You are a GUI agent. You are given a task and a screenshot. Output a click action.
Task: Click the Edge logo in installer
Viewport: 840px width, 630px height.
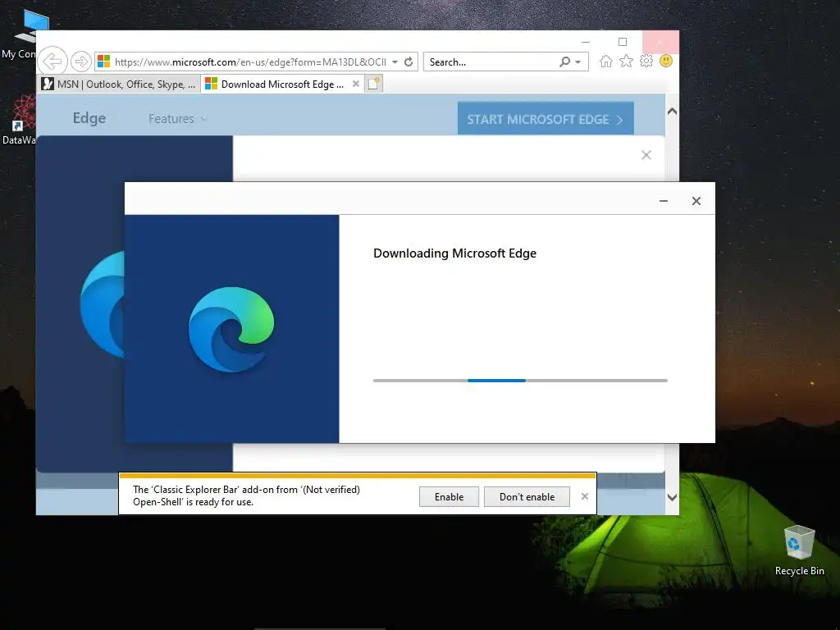pyautogui.click(x=231, y=330)
